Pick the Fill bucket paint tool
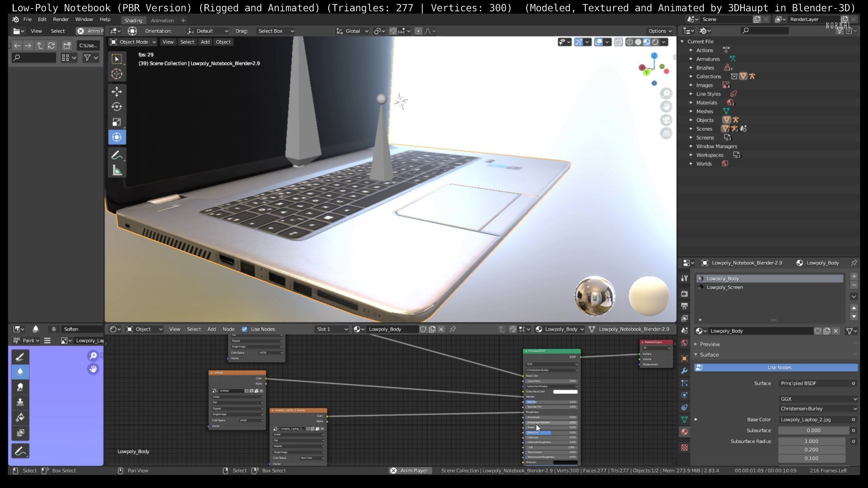 (20, 417)
